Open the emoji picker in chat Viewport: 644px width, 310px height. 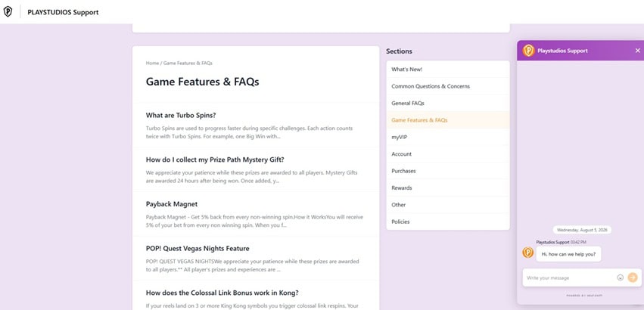621,277
